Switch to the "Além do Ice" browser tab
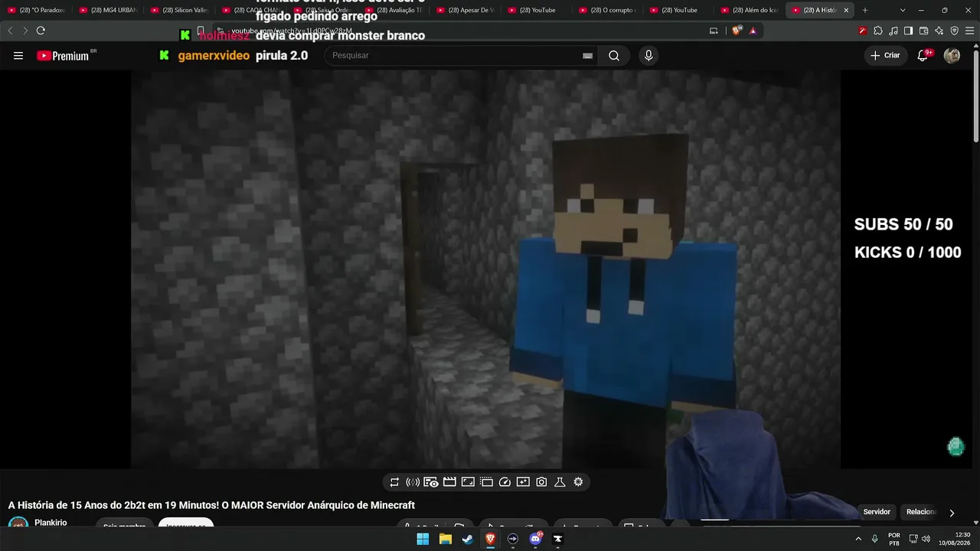 click(752, 10)
